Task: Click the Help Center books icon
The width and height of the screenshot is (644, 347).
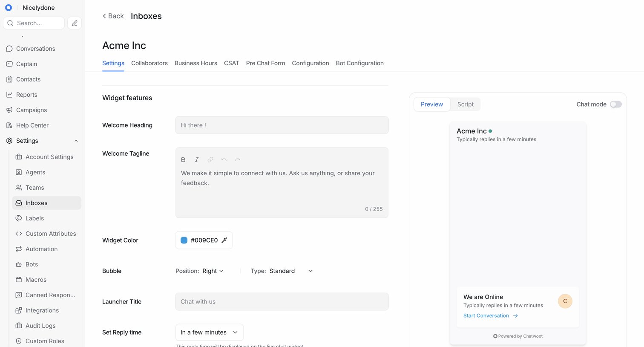Action: [x=9, y=125]
